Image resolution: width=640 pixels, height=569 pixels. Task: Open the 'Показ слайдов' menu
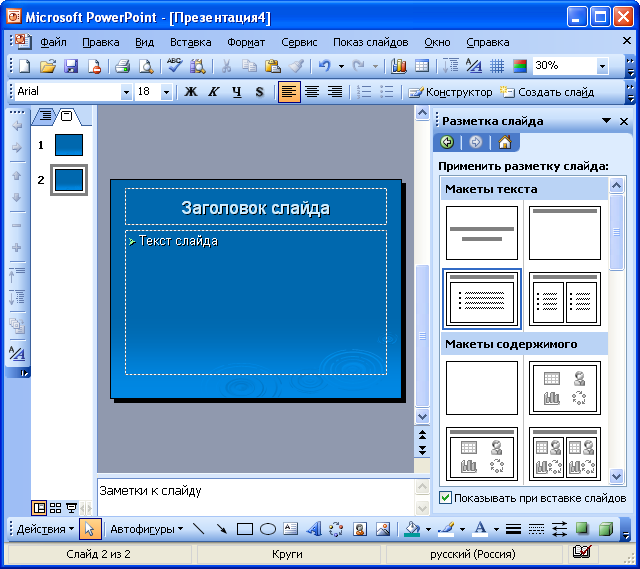coord(371,42)
